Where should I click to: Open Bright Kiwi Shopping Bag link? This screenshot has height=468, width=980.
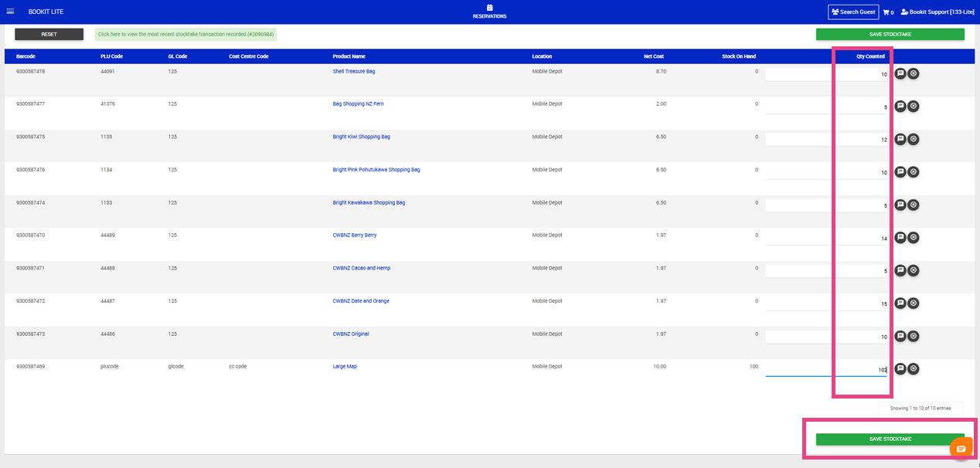coord(362,137)
